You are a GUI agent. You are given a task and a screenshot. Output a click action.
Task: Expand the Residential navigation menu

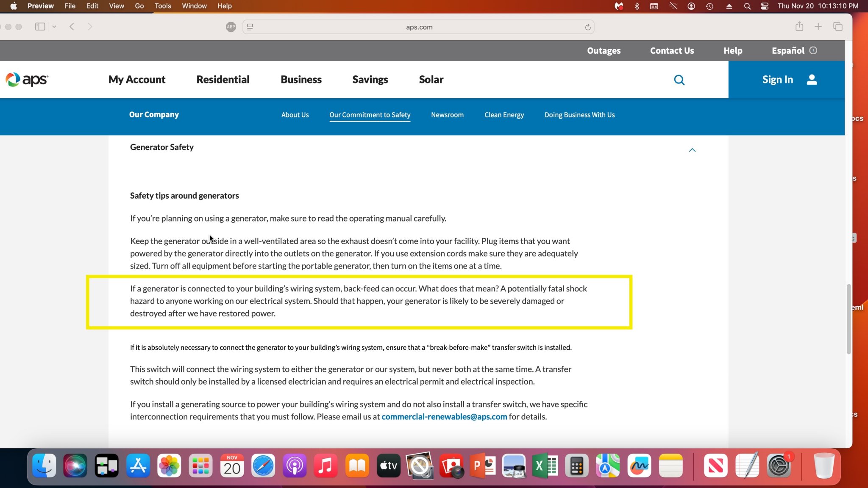223,79
